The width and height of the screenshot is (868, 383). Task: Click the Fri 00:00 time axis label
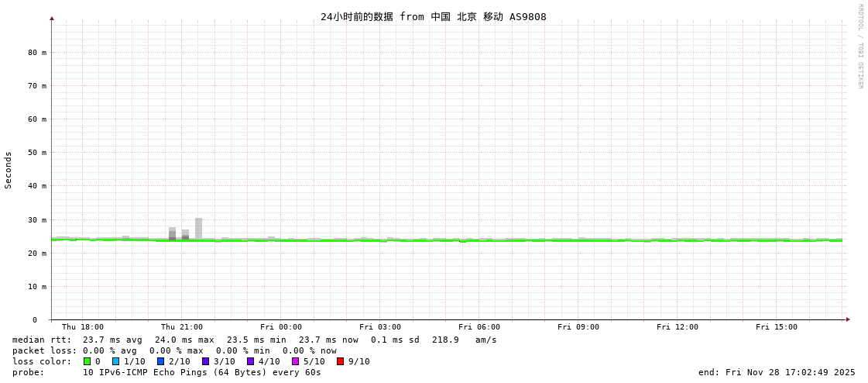[281, 327]
